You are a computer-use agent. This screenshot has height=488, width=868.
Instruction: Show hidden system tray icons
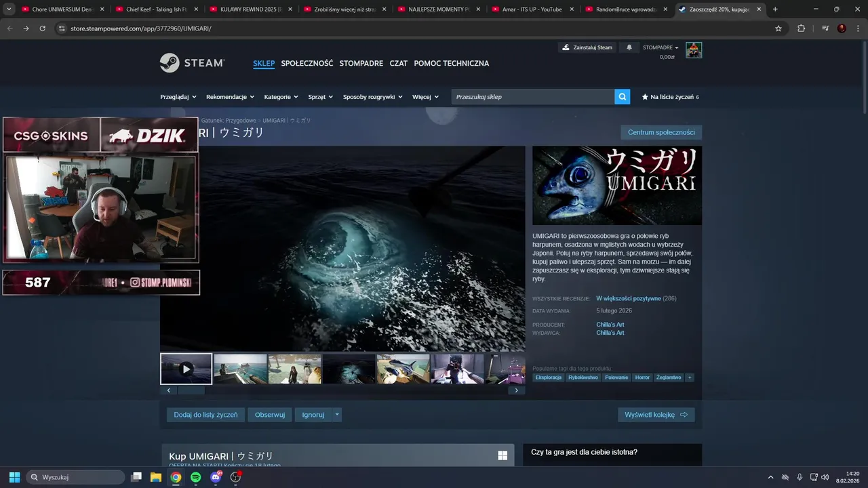(770, 477)
